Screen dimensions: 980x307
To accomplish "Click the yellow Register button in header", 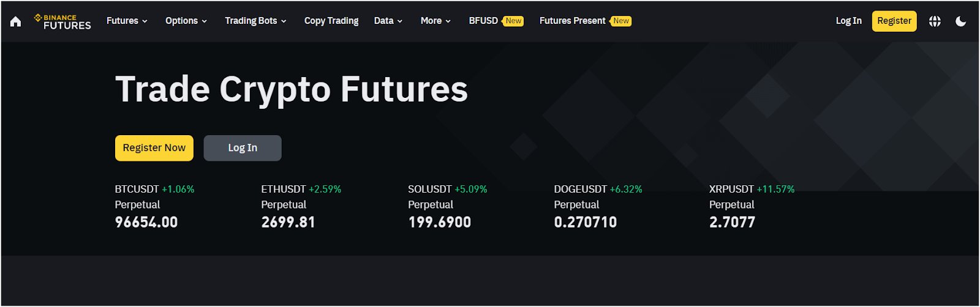I will [894, 21].
